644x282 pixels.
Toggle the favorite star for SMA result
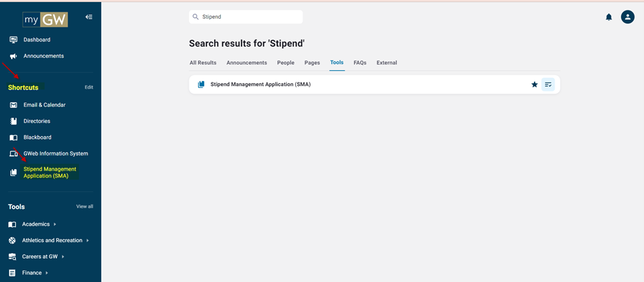(535, 84)
